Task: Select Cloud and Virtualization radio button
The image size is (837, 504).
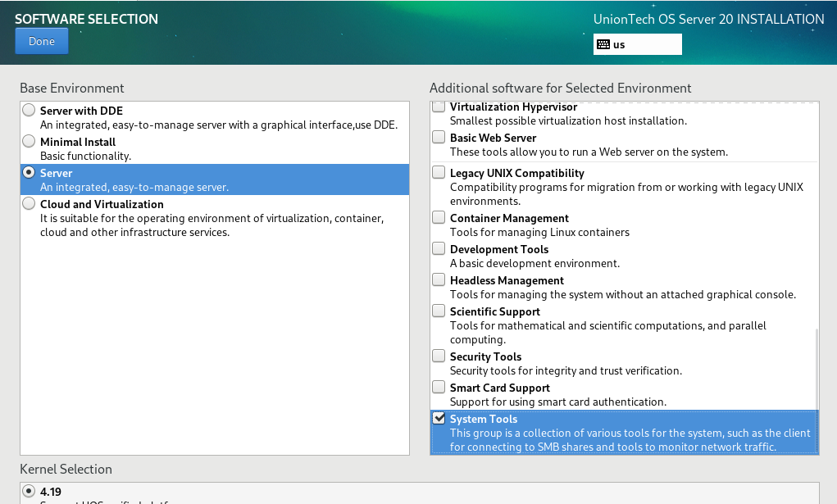Action: 29,203
